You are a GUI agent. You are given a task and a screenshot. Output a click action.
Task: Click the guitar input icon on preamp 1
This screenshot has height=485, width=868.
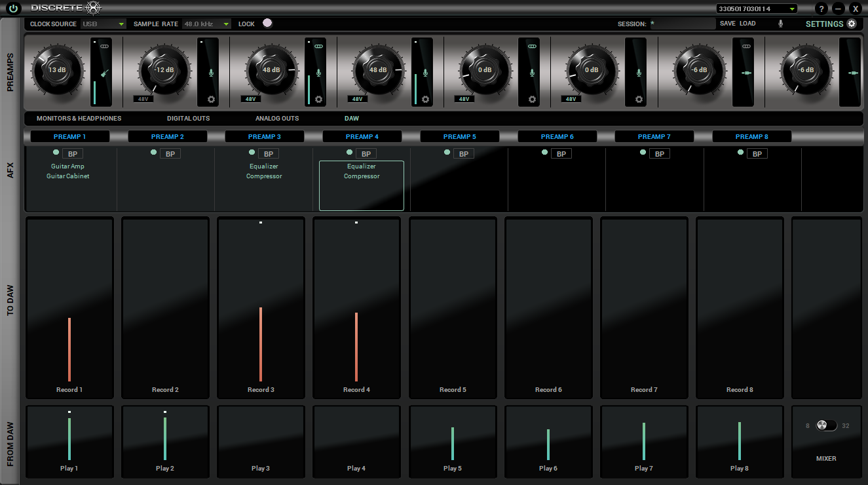pos(104,72)
